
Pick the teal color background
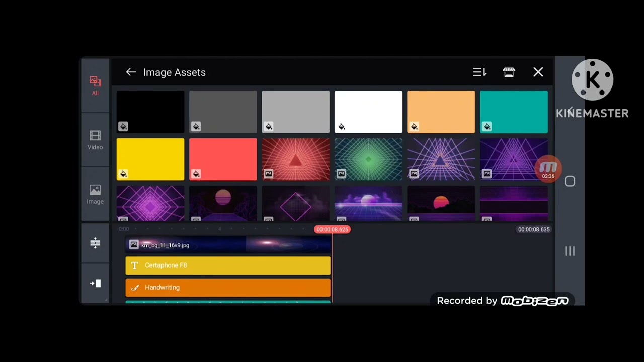[x=514, y=112]
